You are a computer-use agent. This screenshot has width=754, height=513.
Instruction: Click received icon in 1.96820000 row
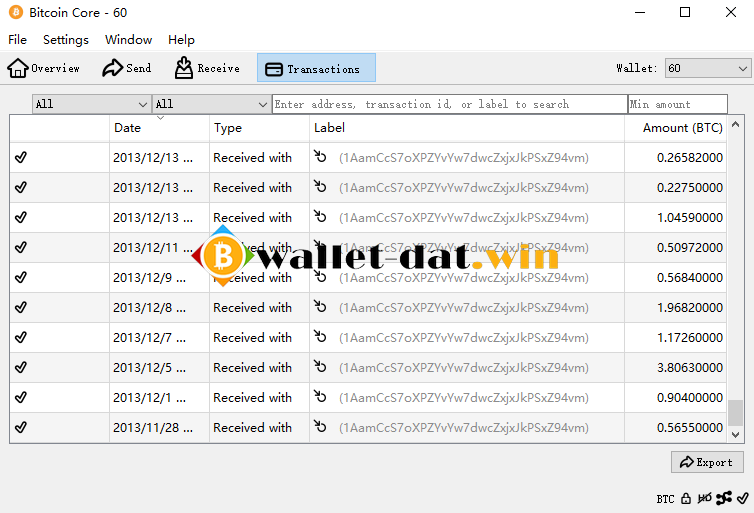320,306
